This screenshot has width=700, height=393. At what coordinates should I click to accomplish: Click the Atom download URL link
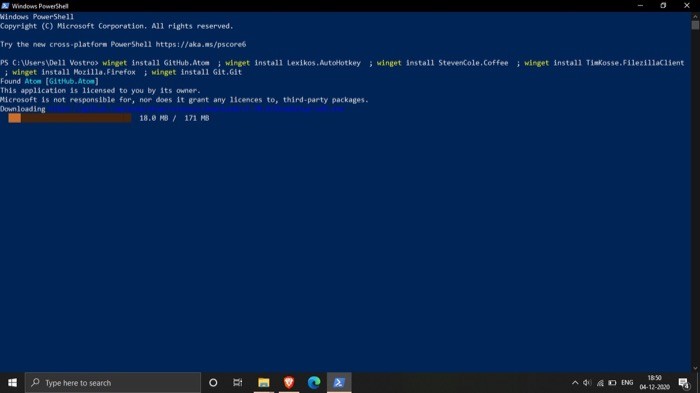[x=196, y=109]
